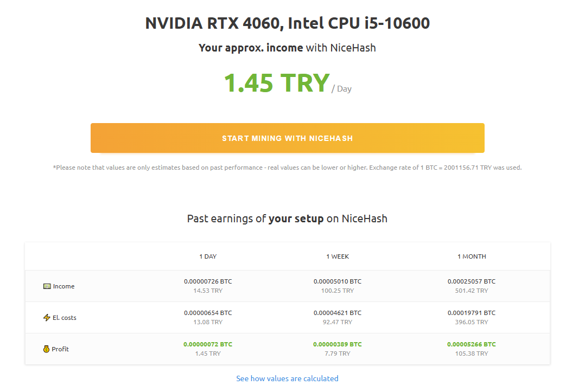Click the Profit money bag icon
This screenshot has height=392, width=566.
click(47, 349)
